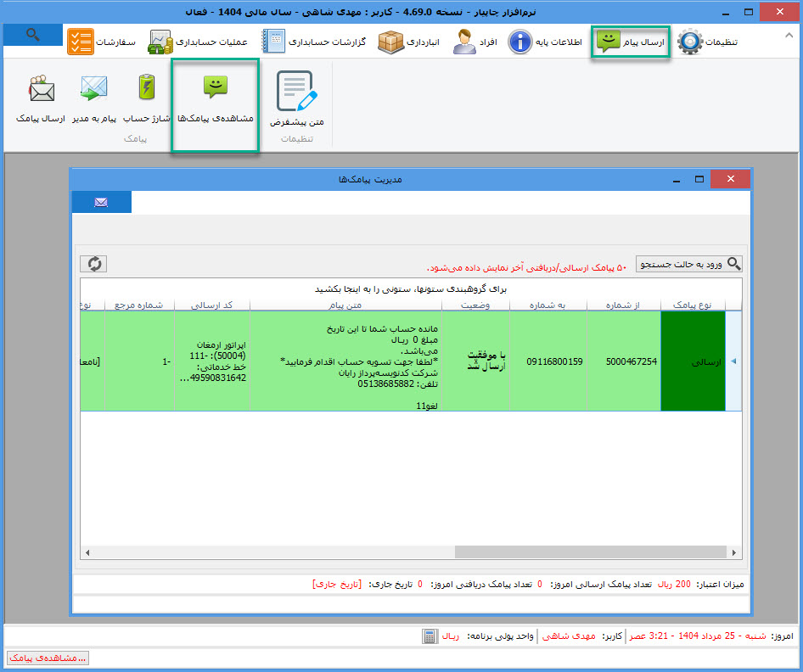Screen dimensions: 803x672
Task: Click the مشاهده‌ی پیامک window button at the bottom
Action: point(48,658)
